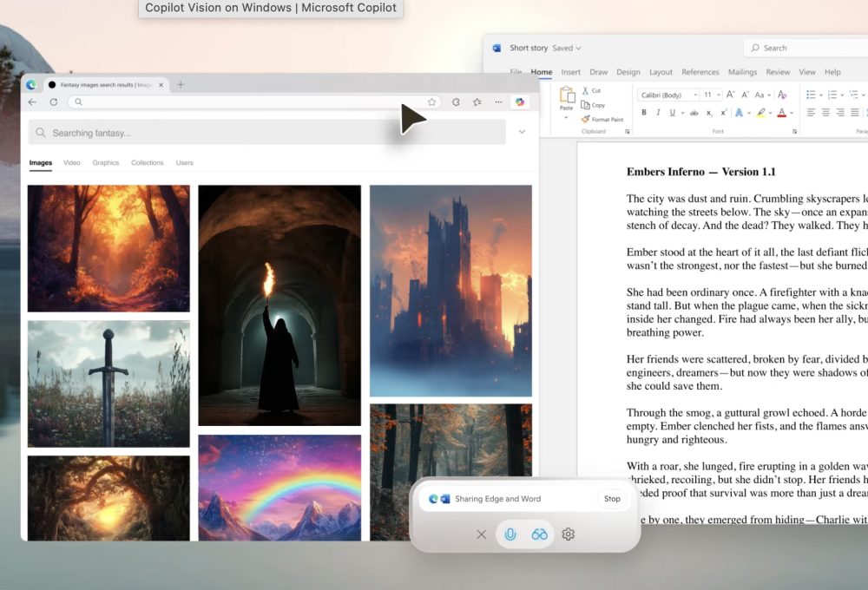The width and height of the screenshot is (868, 590).
Task: Open a new tab in Edge
Action: point(181,85)
